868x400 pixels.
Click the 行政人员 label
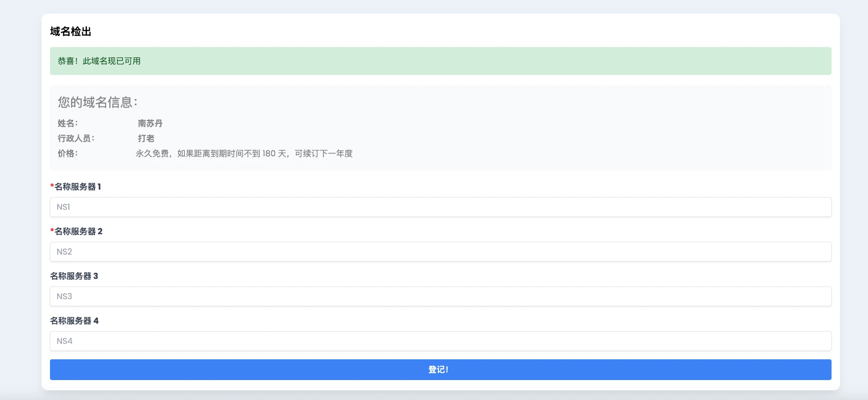(76, 139)
